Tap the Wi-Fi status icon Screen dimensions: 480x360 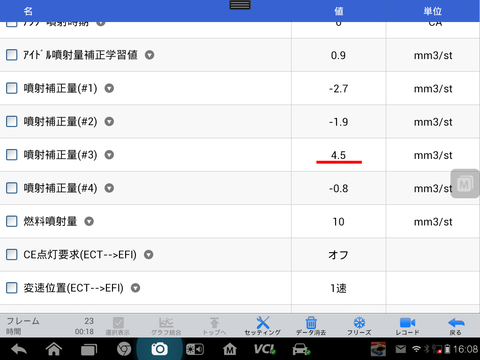pyautogui.click(x=417, y=349)
